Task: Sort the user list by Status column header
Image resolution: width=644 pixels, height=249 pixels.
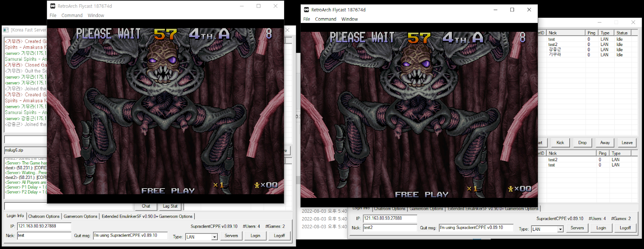Action: pos(622,33)
